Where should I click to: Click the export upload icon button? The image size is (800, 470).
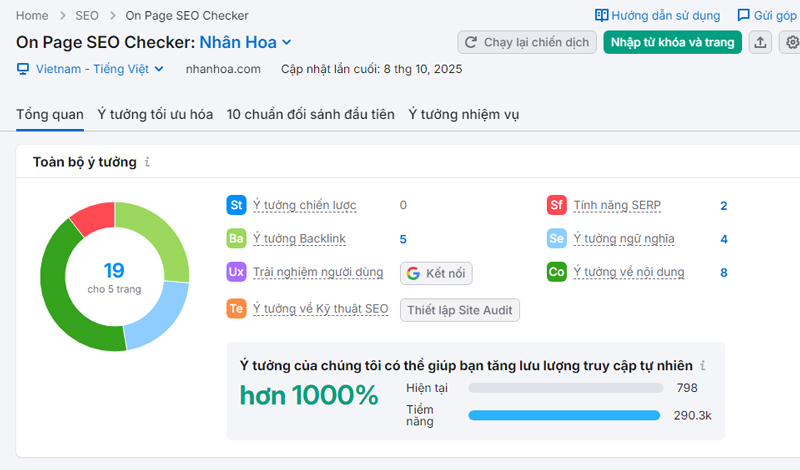tap(760, 42)
